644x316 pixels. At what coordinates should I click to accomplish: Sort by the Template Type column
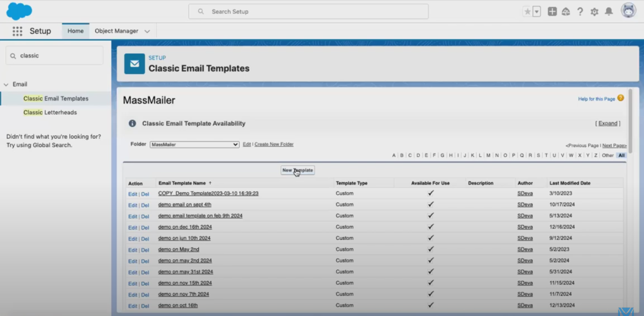[x=352, y=183]
